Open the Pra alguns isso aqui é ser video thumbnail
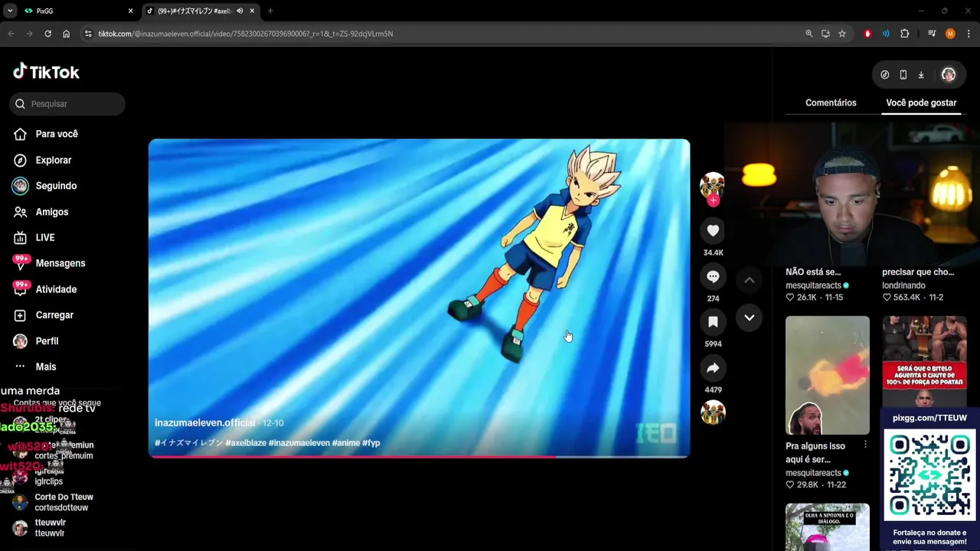Screen dimensions: 980x551 [828, 375]
